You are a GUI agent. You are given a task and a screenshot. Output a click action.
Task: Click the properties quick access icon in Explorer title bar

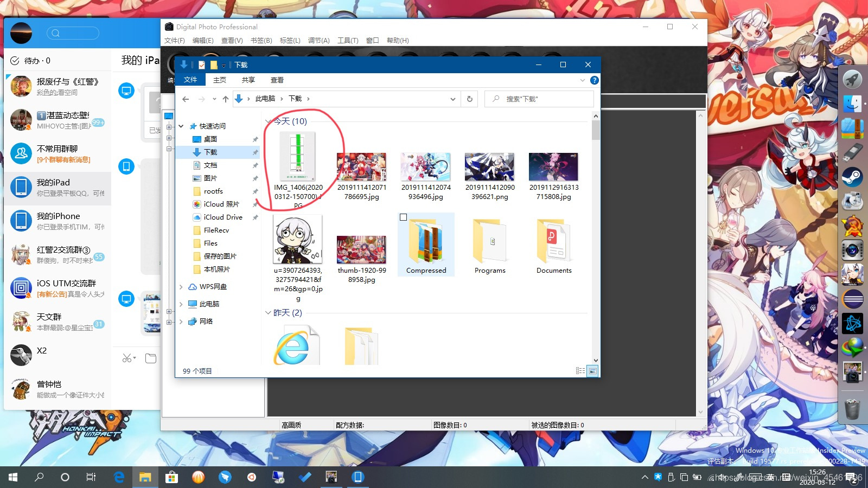[202, 65]
